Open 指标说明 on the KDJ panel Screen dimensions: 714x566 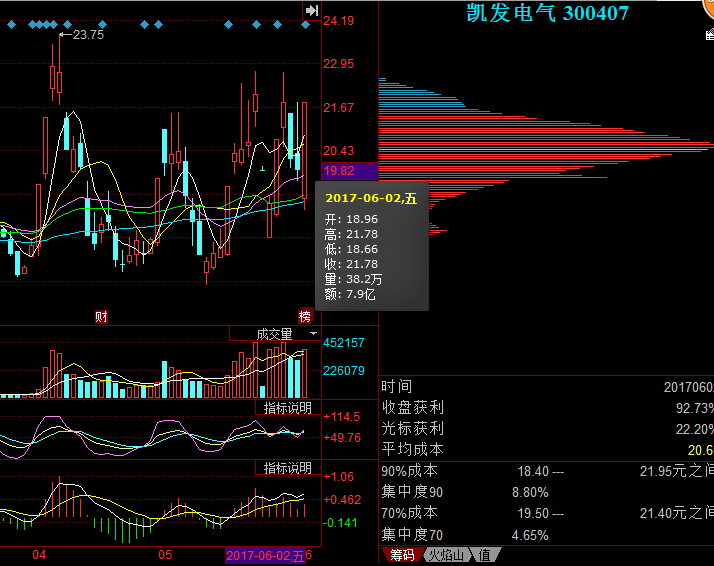tap(288, 408)
